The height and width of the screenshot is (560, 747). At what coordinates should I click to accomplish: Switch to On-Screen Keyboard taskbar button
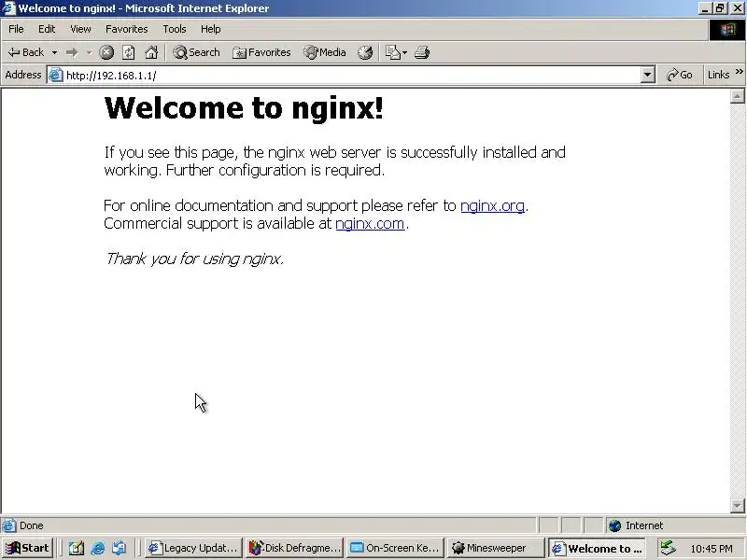[395, 548]
